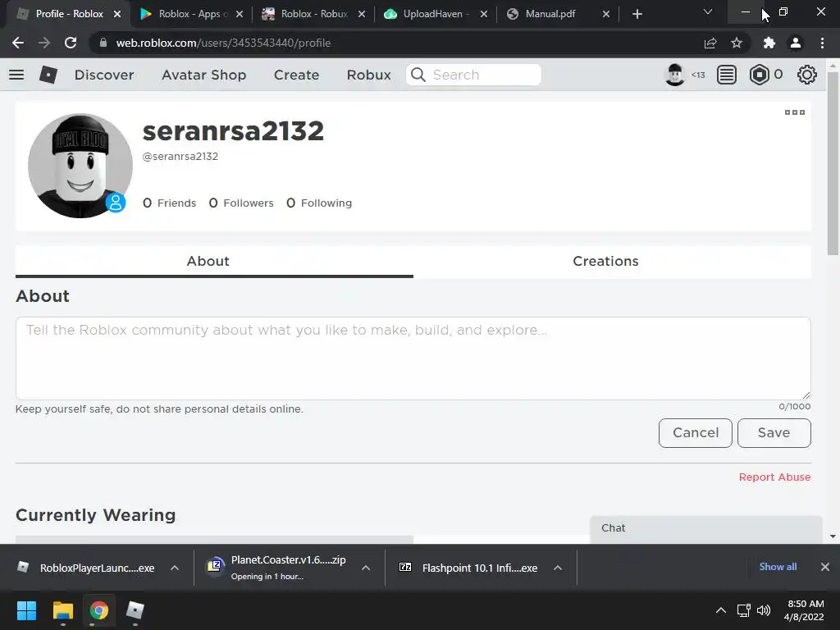Show all downloads
The image size is (840, 630).
[x=778, y=567]
